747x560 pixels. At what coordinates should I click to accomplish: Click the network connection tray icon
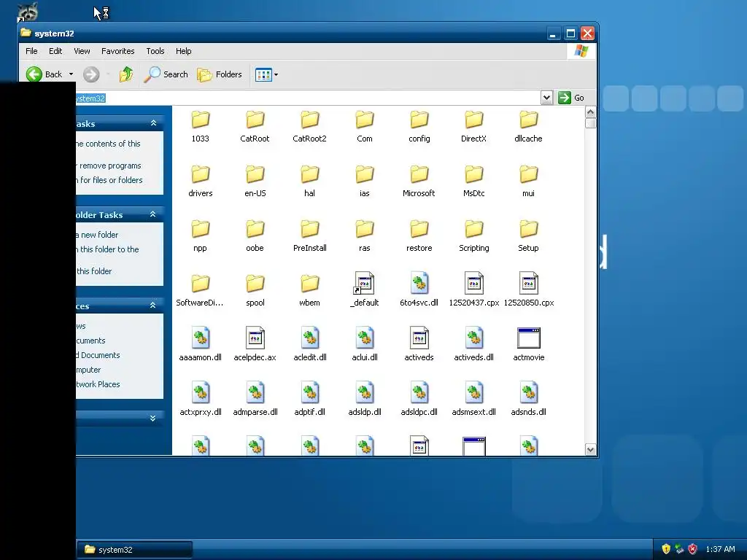click(x=679, y=549)
